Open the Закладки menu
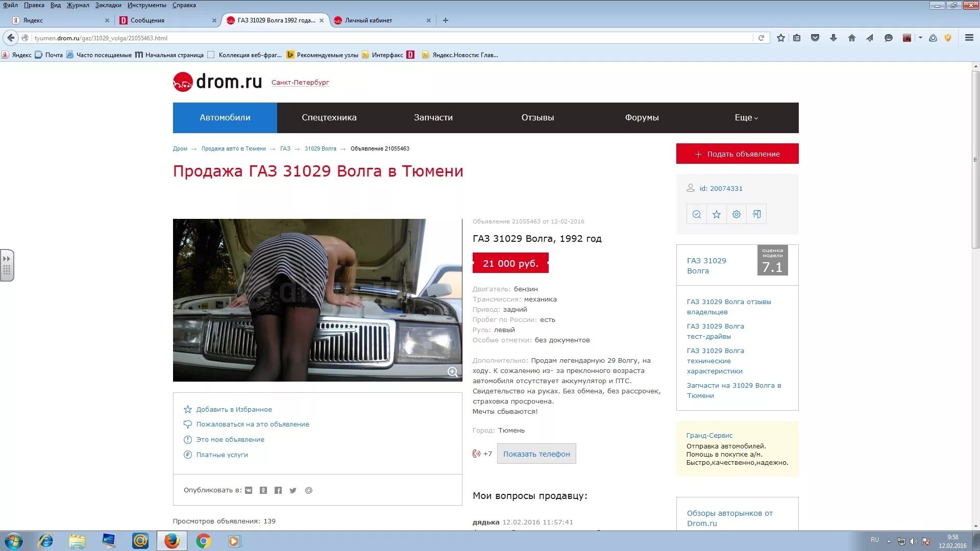 pyautogui.click(x=108, y=5)
